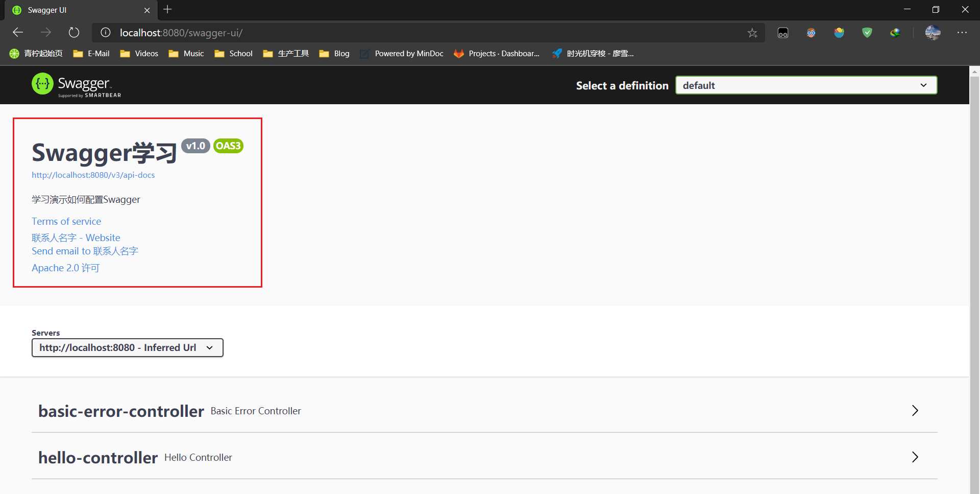
Task: Open the user profile avatar
Action: tap(933, 33)
